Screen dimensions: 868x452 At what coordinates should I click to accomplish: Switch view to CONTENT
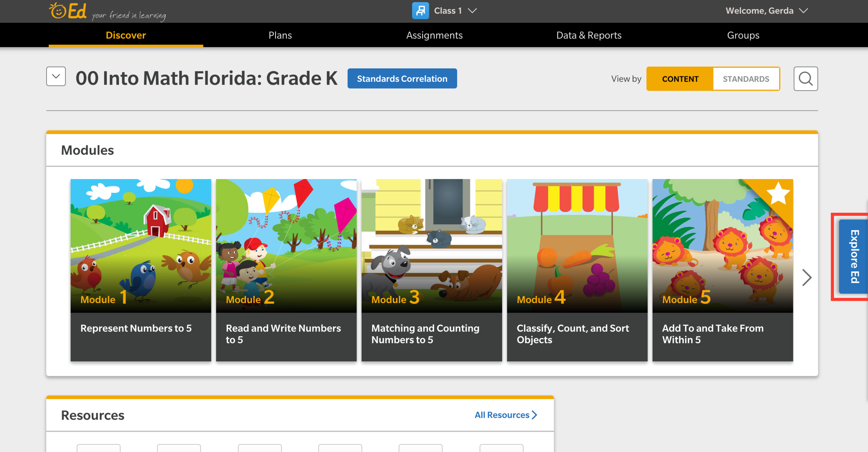680,79
